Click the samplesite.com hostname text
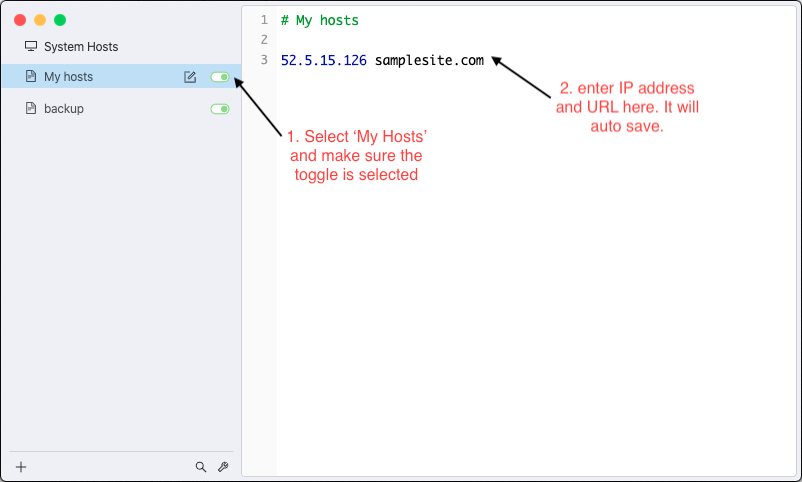The image size is (802, 482). coord(429,60)
